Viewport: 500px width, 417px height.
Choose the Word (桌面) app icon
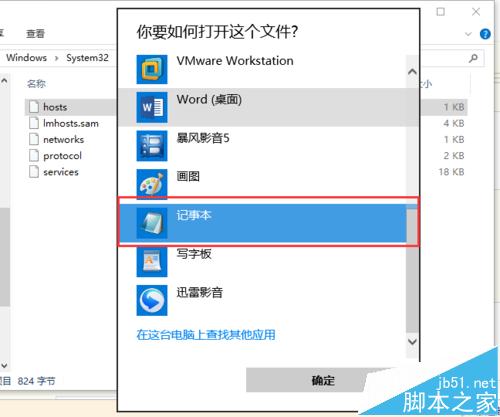[x=152, y=107]
